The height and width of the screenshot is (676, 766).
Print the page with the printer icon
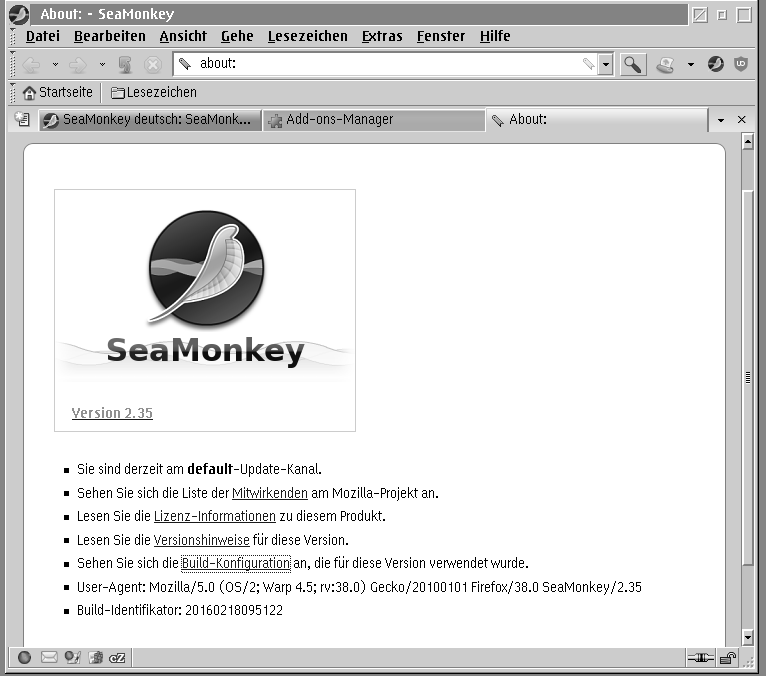coord(666,64)
